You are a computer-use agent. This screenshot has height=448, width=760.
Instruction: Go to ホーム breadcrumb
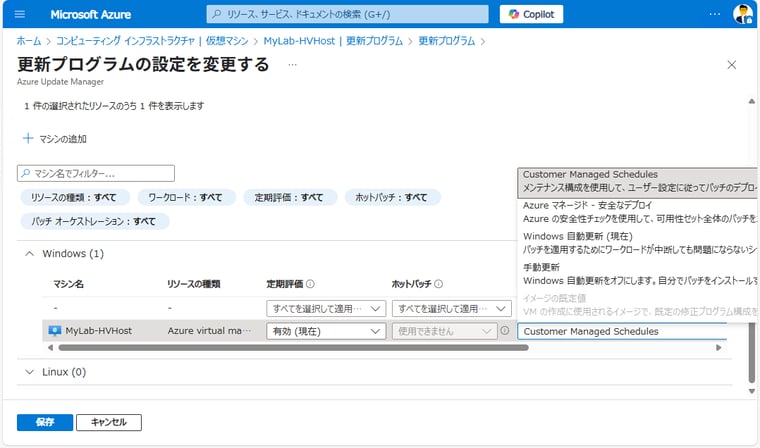coord(29,41)
